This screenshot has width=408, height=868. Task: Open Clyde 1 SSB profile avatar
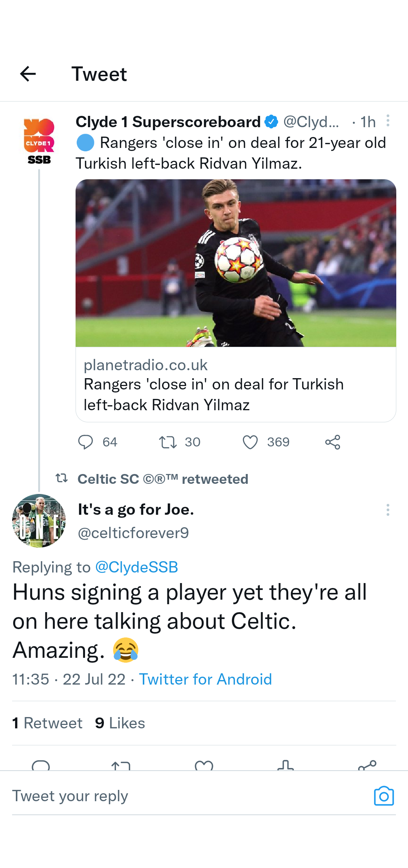pyautogui.click(x=39, y=141)
